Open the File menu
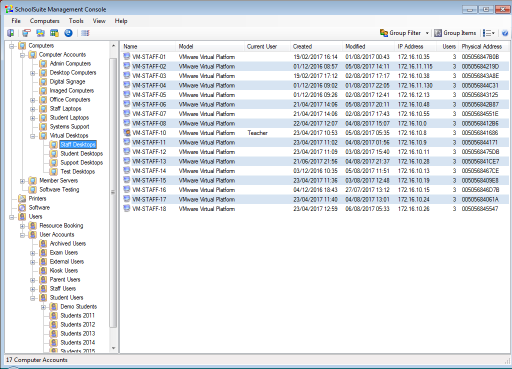This screenshot has width=512, height=369. tap(16, 21)
